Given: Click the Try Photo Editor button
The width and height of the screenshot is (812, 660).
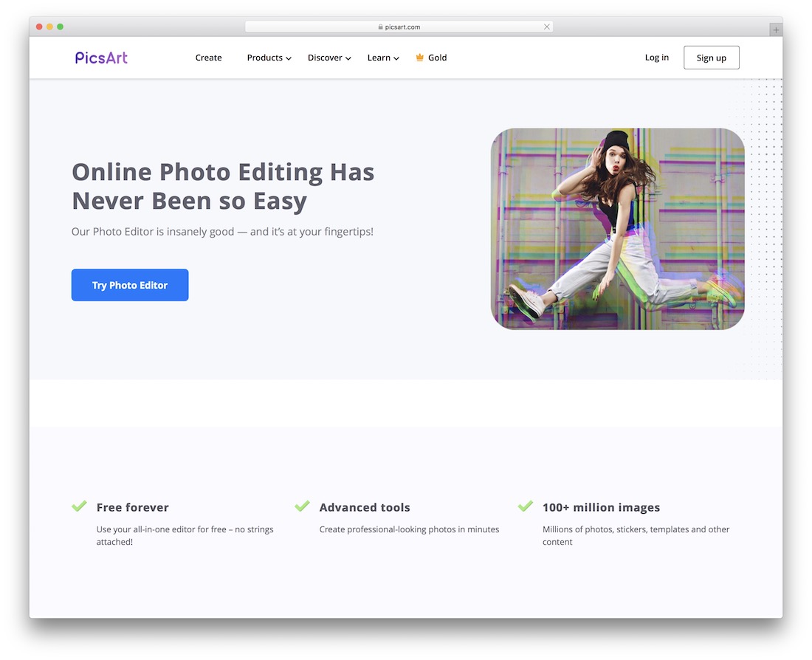Looking at the screenshot, I should (x=130, y=285).
